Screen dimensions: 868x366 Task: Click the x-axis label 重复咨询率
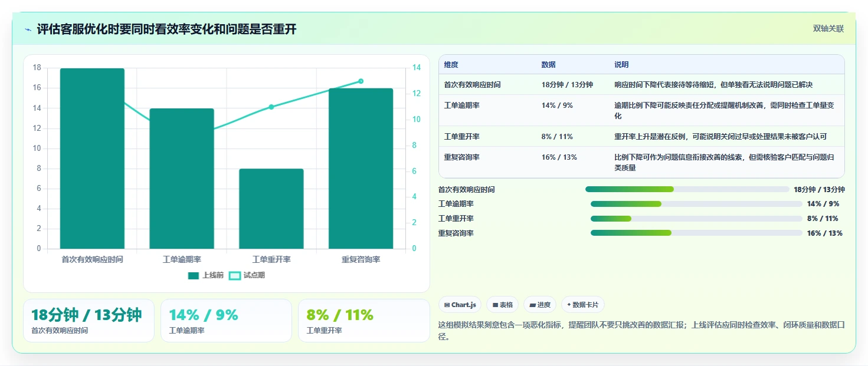tap(361, 259)
